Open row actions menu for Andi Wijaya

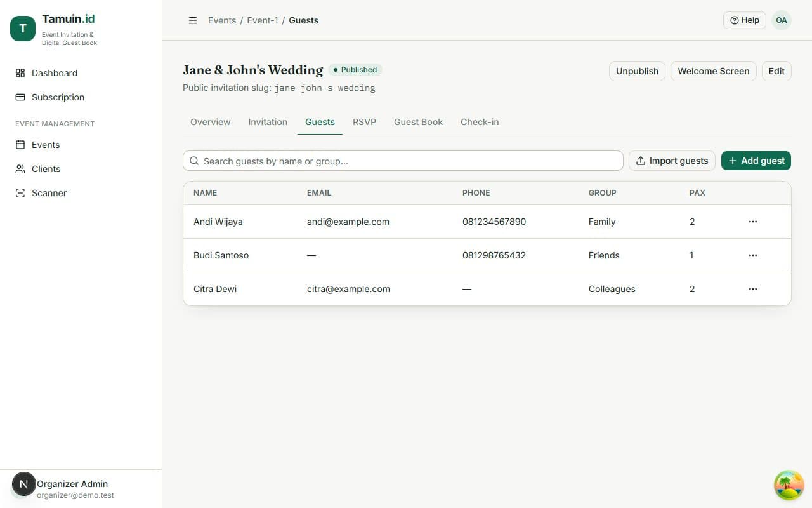[x=753, y=222]
